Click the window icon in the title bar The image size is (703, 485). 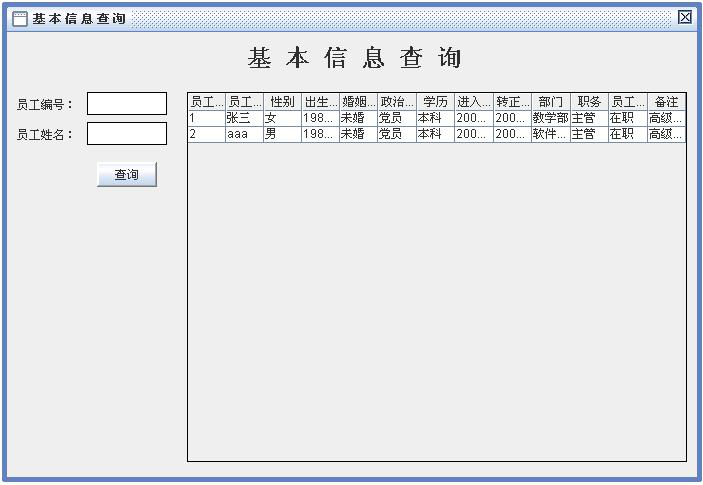20,19
